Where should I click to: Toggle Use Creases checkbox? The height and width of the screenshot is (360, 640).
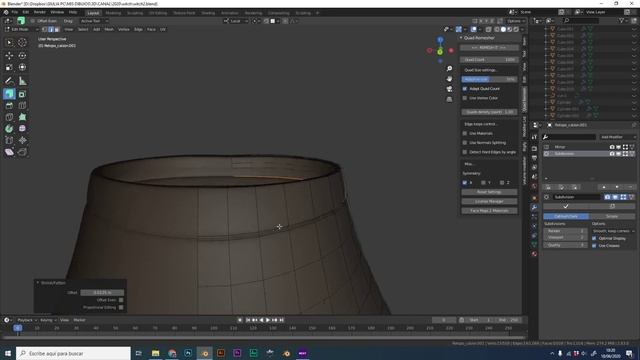pyautogui.click(x=594, y=245)
